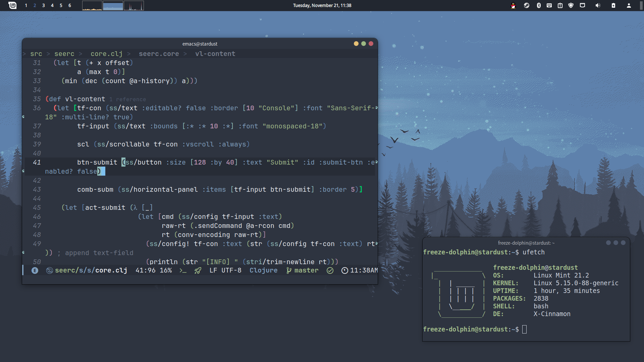Click the '1 reference' code lens link

127,100
